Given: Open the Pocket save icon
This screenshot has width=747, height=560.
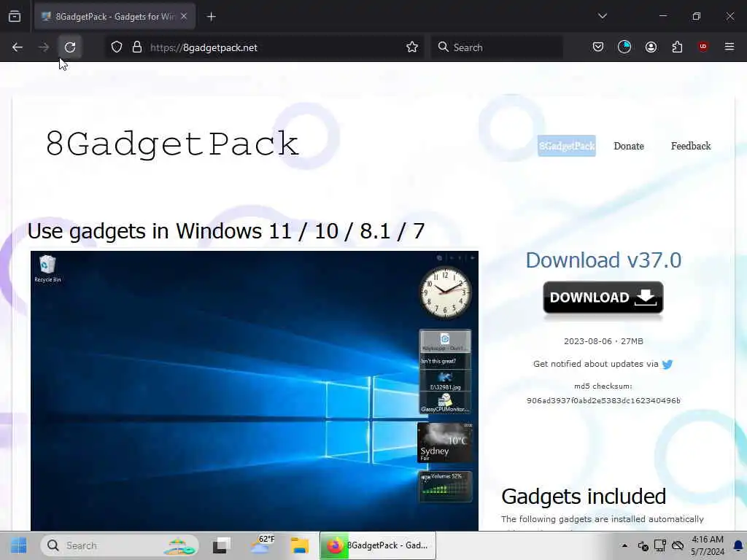Looking at the screenshot, I should click(598, 47).
